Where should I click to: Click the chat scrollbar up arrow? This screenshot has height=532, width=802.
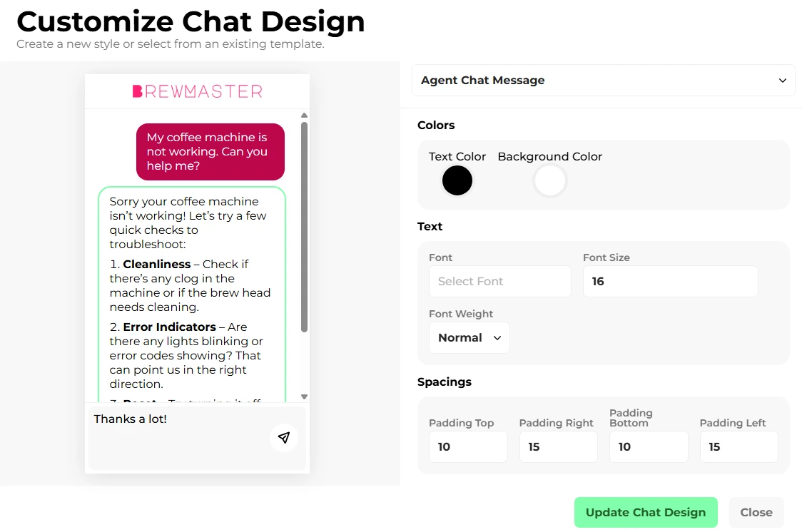304,115
